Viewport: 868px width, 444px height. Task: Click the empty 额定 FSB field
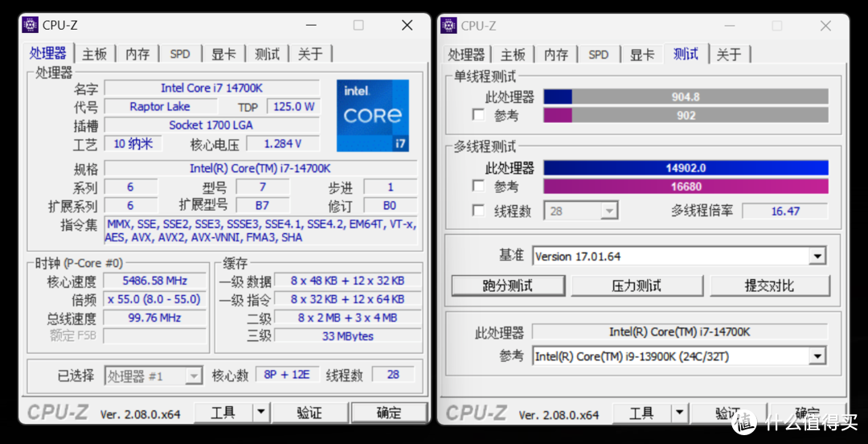[156, 336]
